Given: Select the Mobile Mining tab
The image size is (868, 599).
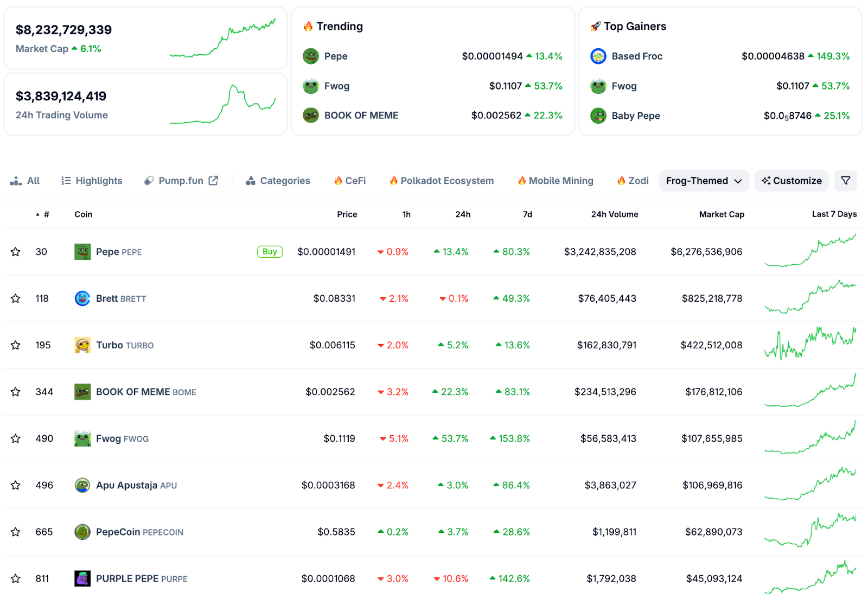Looking at the screenshot, I should (556, 181).
